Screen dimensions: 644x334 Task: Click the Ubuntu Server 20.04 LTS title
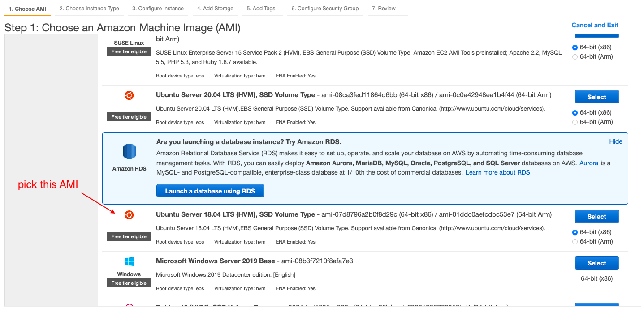[x=235, y=95]
